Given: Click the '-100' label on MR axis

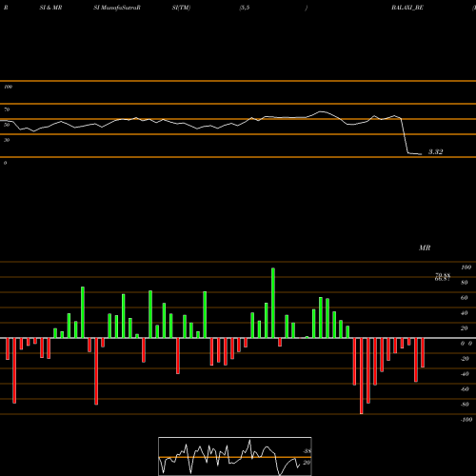Looking at the screenshot, I should (466, 420).
